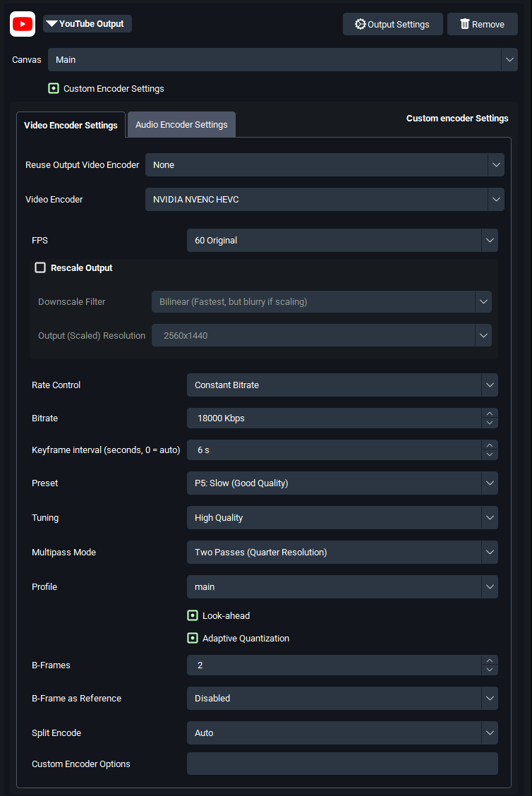532x796 pixels.
Task: Click the B-Frames value field
Action: (x=334, y=665)
